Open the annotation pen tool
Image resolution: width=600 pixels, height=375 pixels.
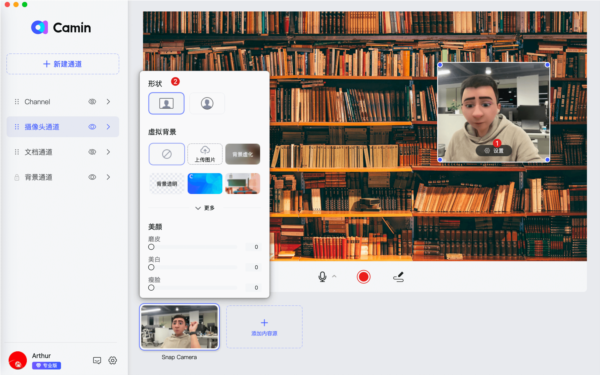click(398, 277)
